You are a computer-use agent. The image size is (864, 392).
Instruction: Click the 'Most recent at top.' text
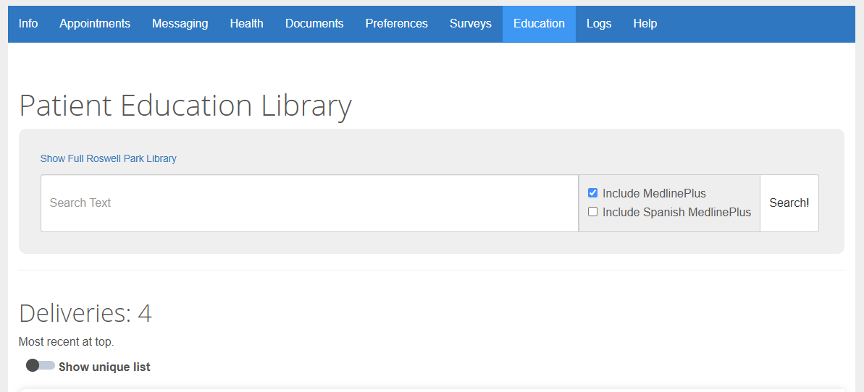[x=66, y=342]
